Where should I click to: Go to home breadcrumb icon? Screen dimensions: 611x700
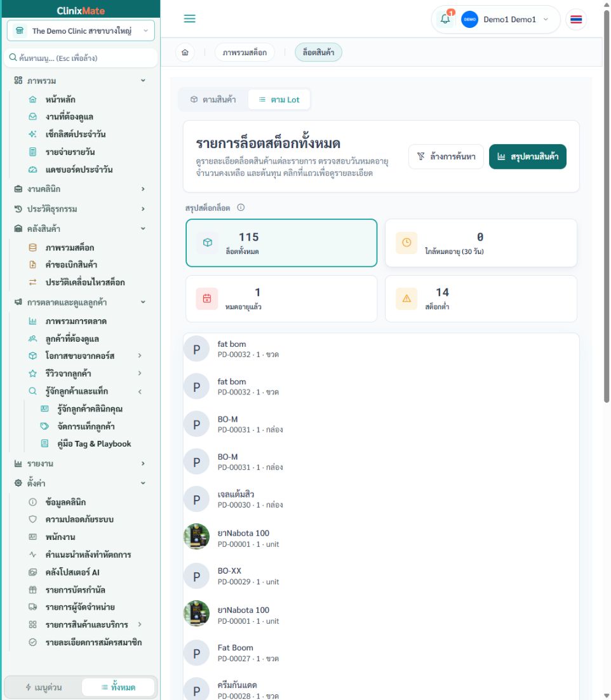click(185, 53)
